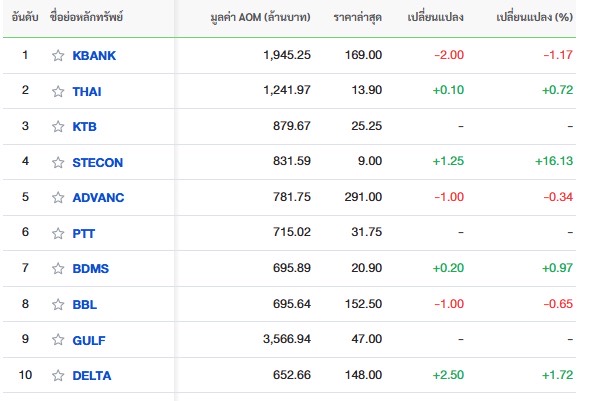
Task: Open the KBANK stock link
Action: pyautogui.click(x=94, y=56)
